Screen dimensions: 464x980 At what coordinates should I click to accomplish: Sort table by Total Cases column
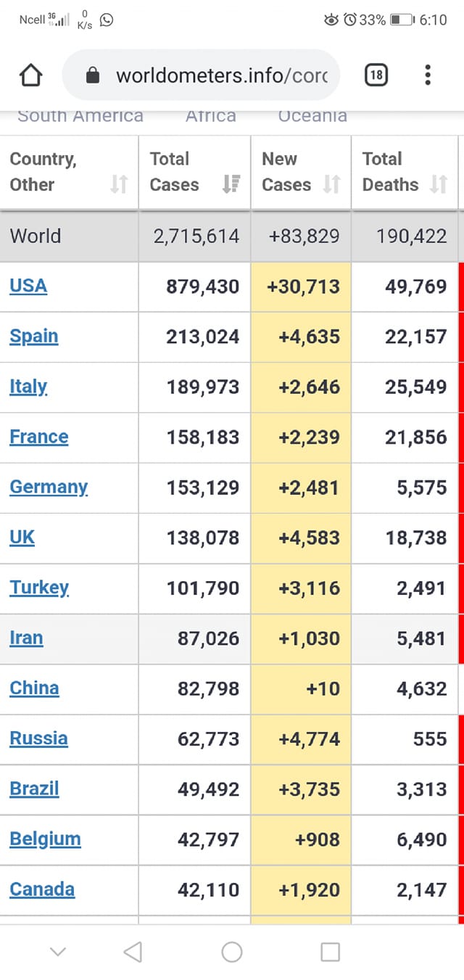tap(231, 184)
